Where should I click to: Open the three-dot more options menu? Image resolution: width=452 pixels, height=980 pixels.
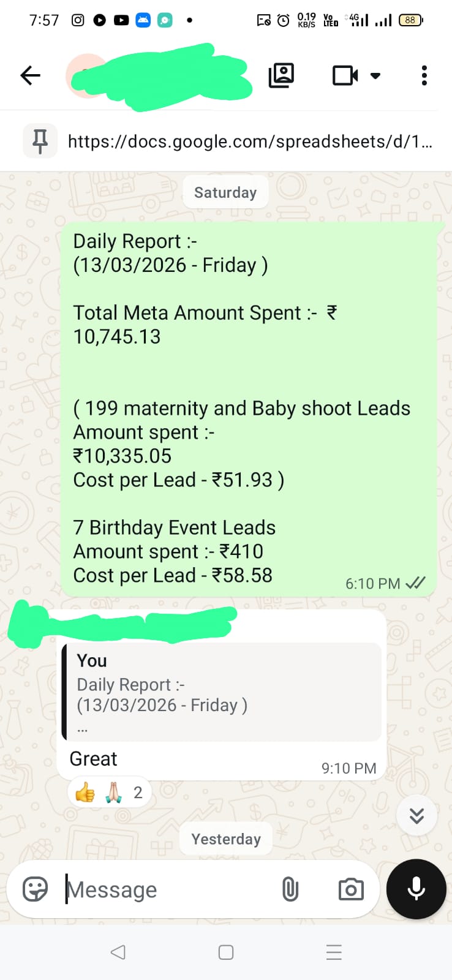click(x=424, y=75)
